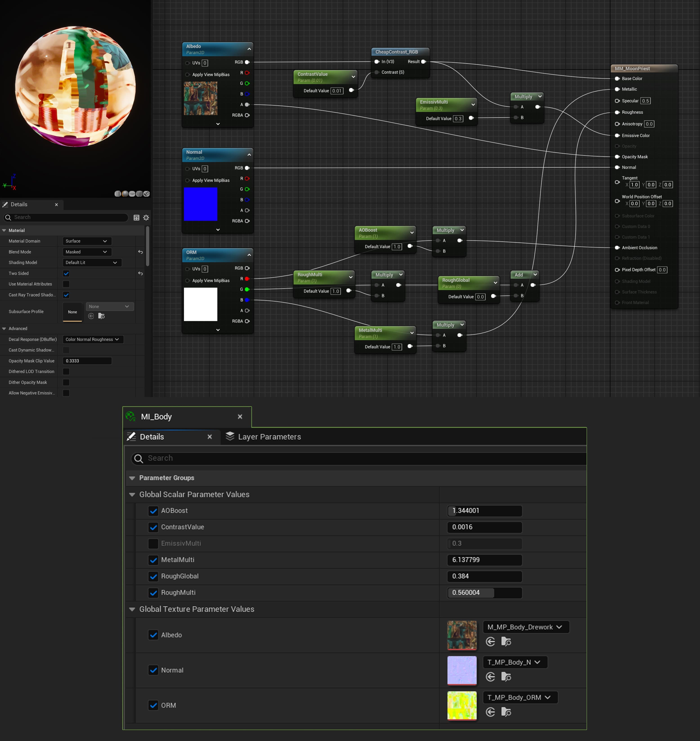The height and width of the screenshot is (741, 700).
Task: Enable the EmissivMulti parameter override
Action: pyautogui.click(x=153, y=543)
